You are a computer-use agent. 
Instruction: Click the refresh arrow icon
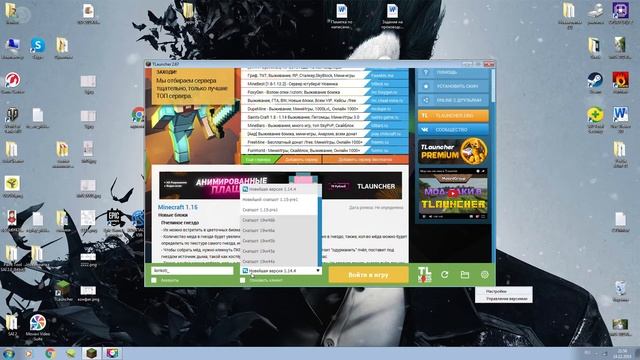444,275
